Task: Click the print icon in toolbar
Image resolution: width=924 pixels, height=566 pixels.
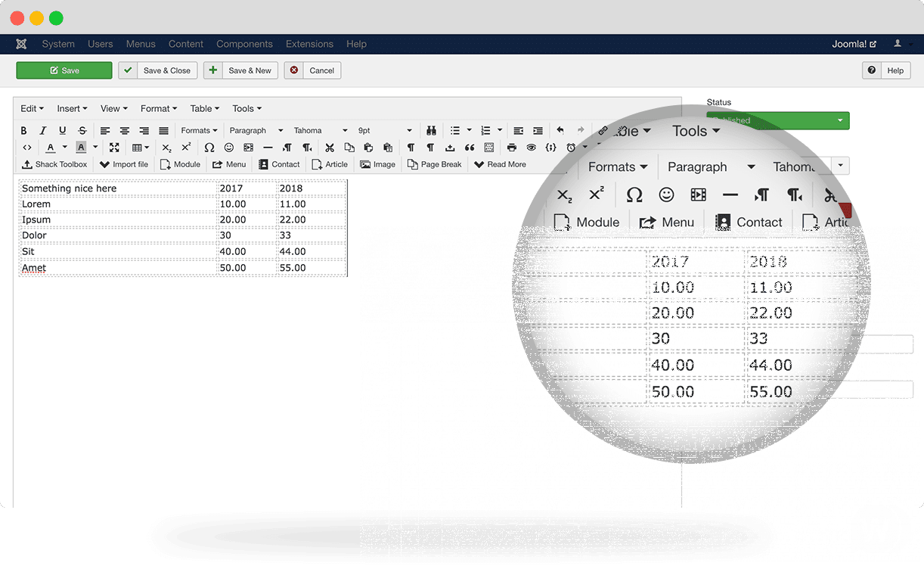Action: [x=512, y=148]
